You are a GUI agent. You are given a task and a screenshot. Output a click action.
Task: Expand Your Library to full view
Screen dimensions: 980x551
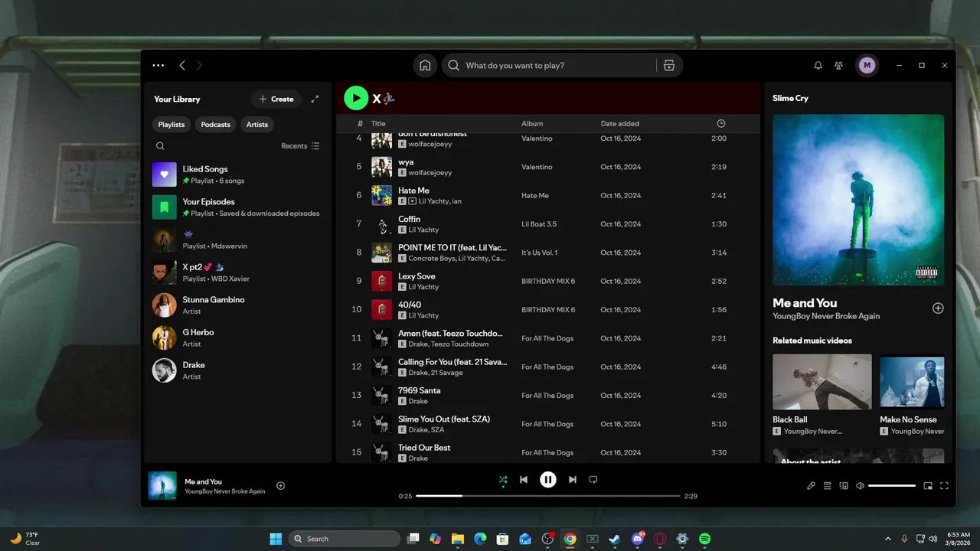pyautogui.click(x=315, y=99)
